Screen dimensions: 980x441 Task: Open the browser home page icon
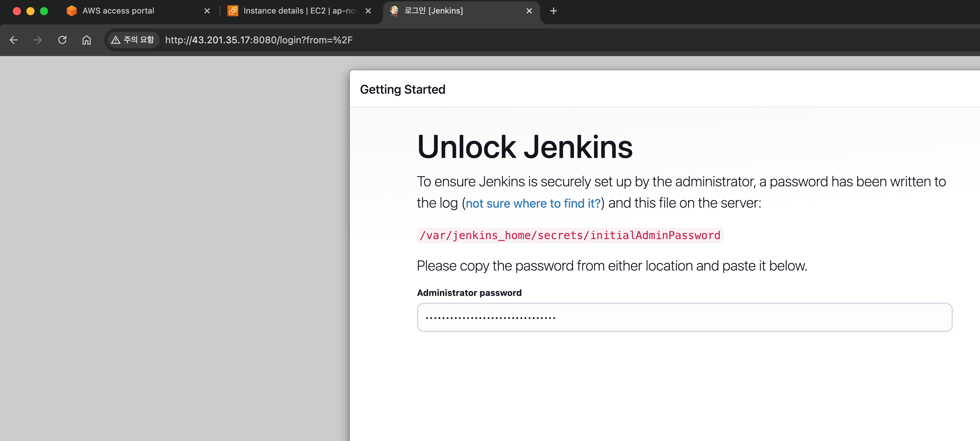click(87, 40)
